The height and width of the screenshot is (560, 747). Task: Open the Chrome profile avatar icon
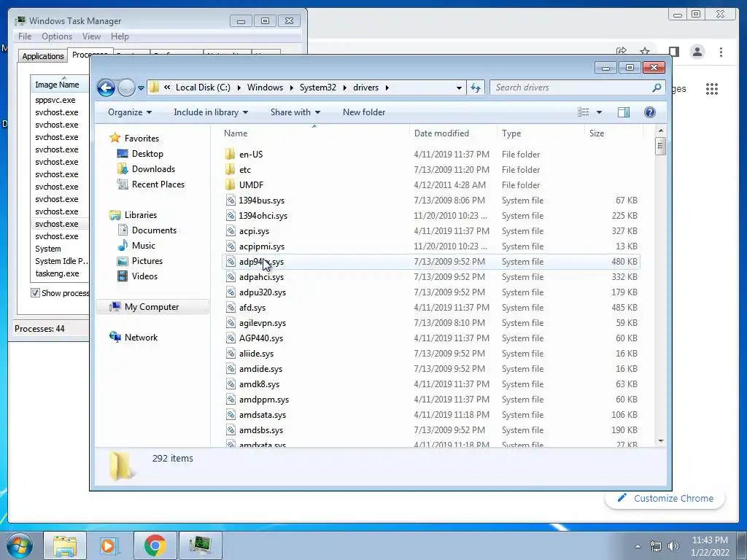coord(697,52)
